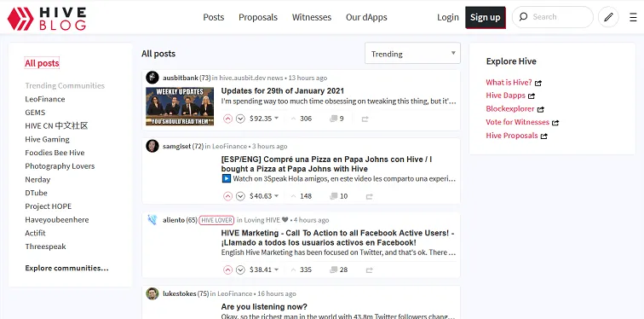
Task: Open the Trending sort dropdown
Action: [x=412, y=54]
